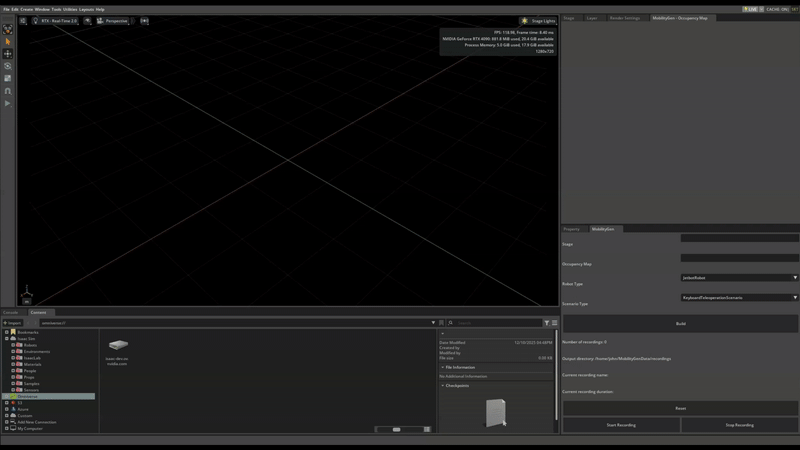This screenshot has height=450, width=800.
Task: Choose the Rotate tool in left toolbar
Action: 8,66
